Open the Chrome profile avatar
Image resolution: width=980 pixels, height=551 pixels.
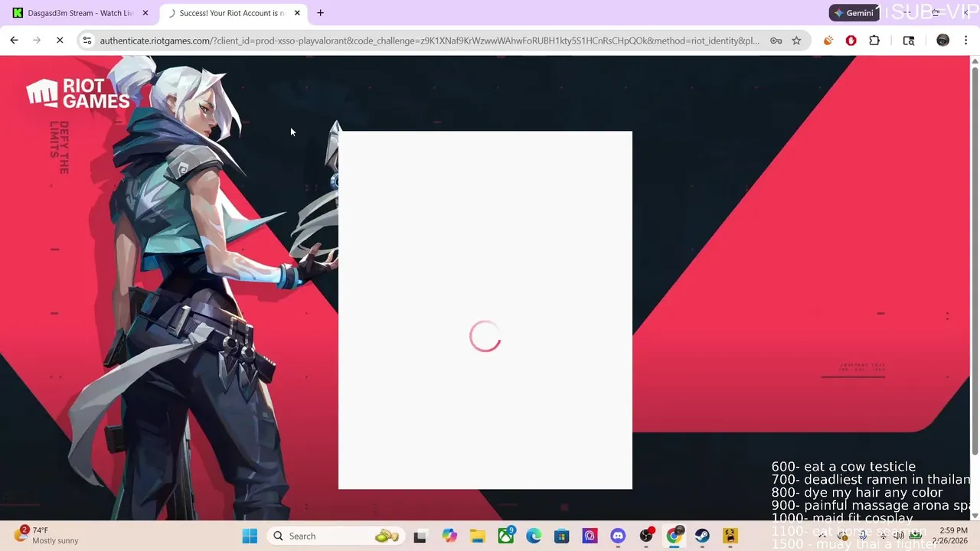pos(943,41)
